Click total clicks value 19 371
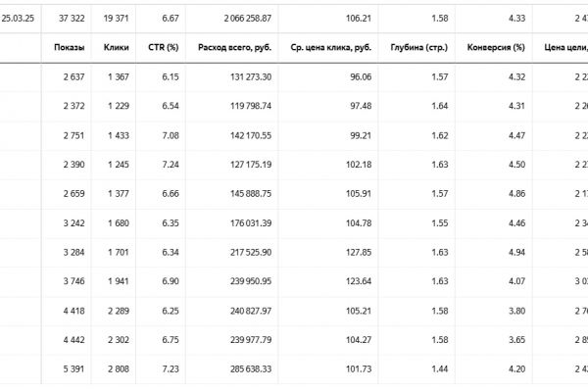This screenshot has height=392, width=588. (x=117, y=18)
